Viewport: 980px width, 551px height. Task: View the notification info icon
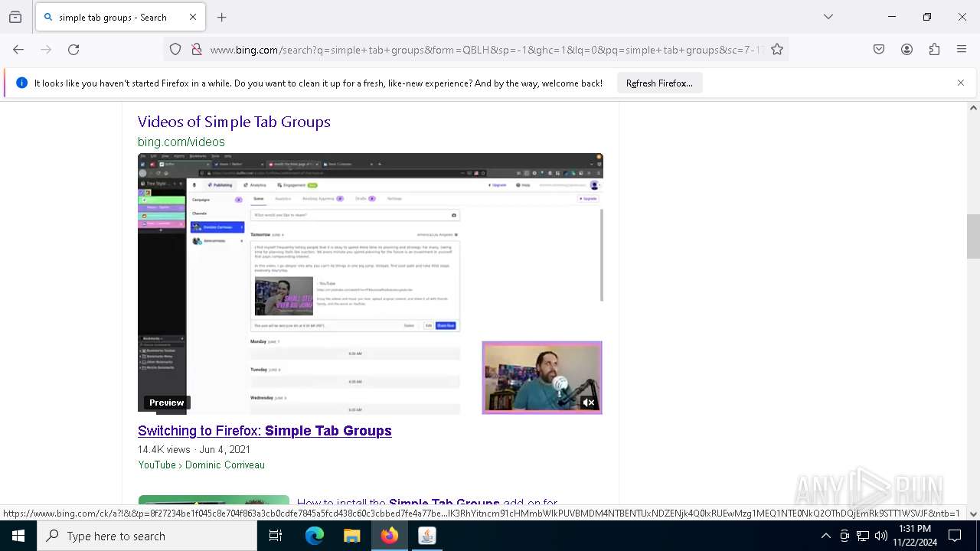(x=21, y=83)
